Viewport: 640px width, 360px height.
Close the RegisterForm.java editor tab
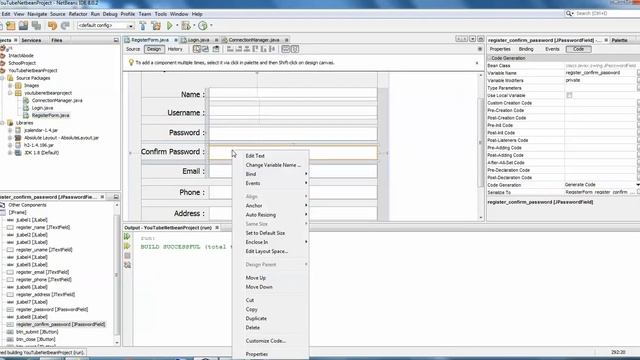(176, 40)
